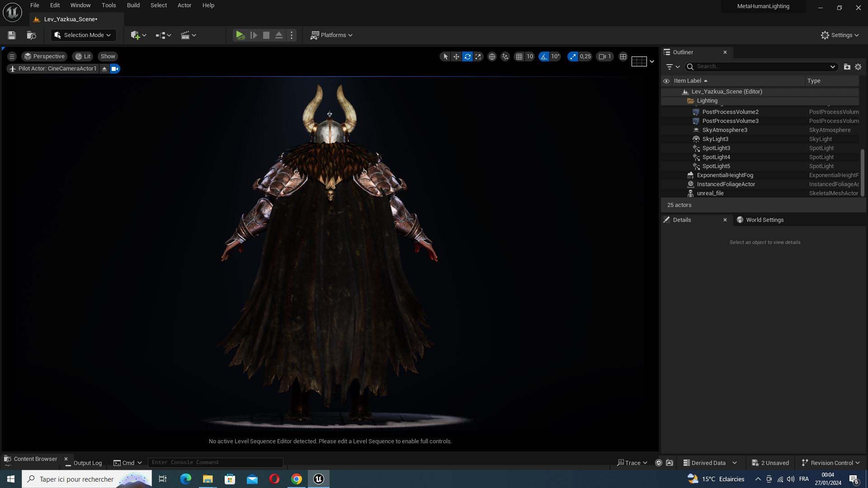
Task: Click the skip frame playback button
Action: (x=254, y=35)
